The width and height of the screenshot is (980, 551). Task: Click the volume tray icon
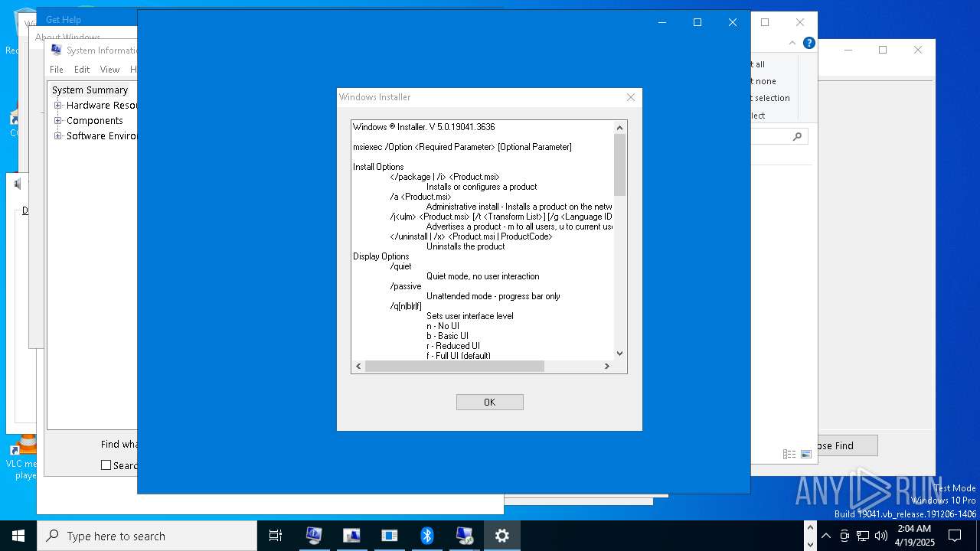click(881, 536)
